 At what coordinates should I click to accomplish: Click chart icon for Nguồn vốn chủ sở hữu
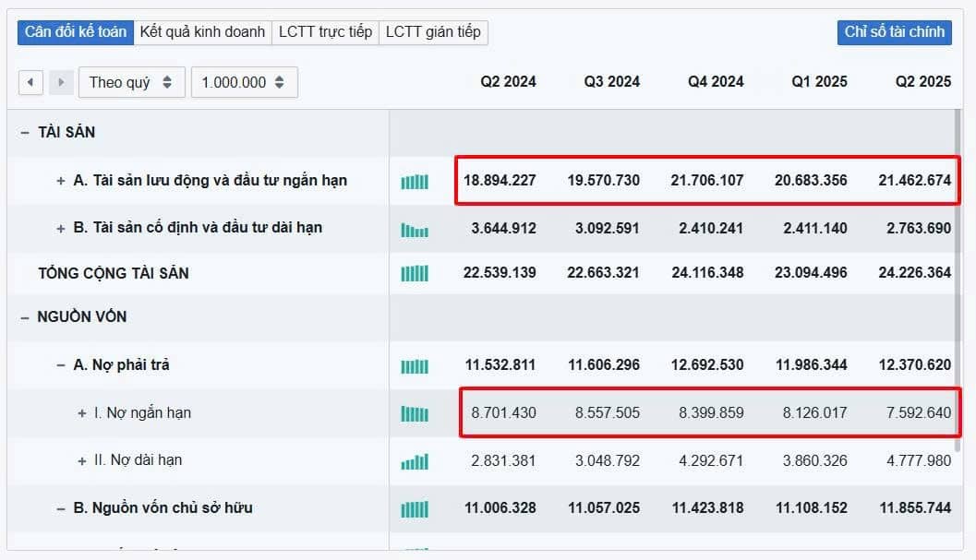(415, 509)
